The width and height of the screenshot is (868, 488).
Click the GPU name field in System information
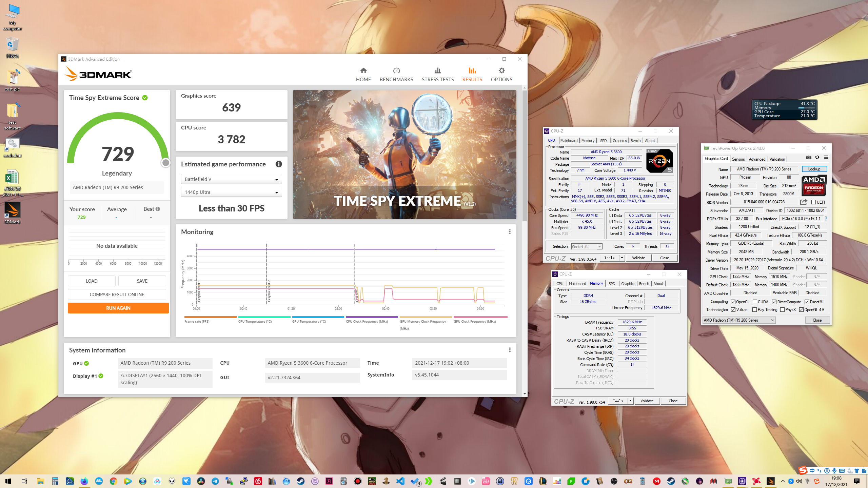[165, 363]
